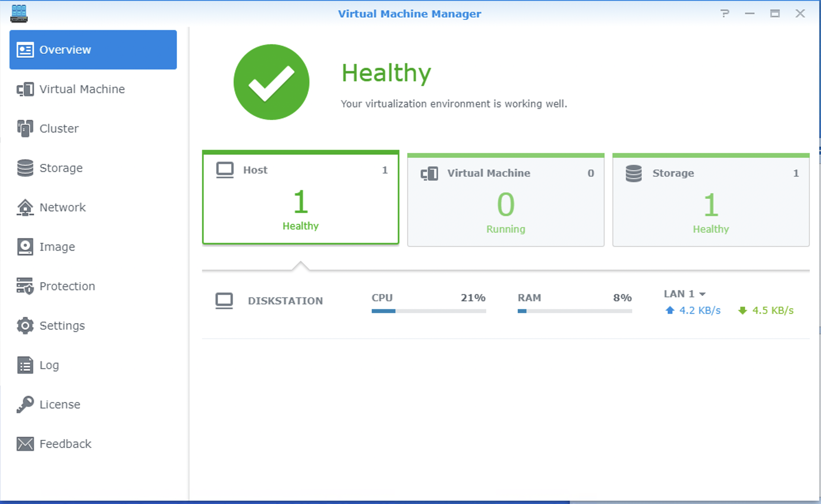Viewport: 821px width, 504px height.
Task: Select the Storage summary card title
Action: tap(673, 173)
